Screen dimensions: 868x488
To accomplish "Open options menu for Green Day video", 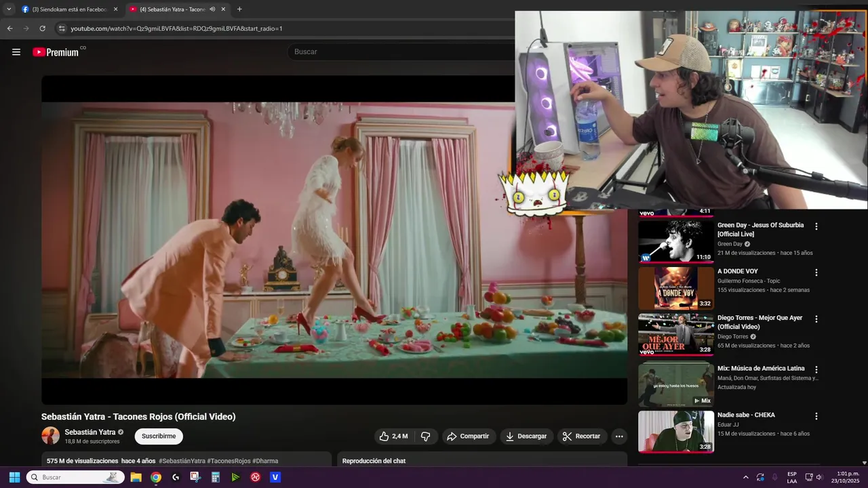I will [816, 226].
